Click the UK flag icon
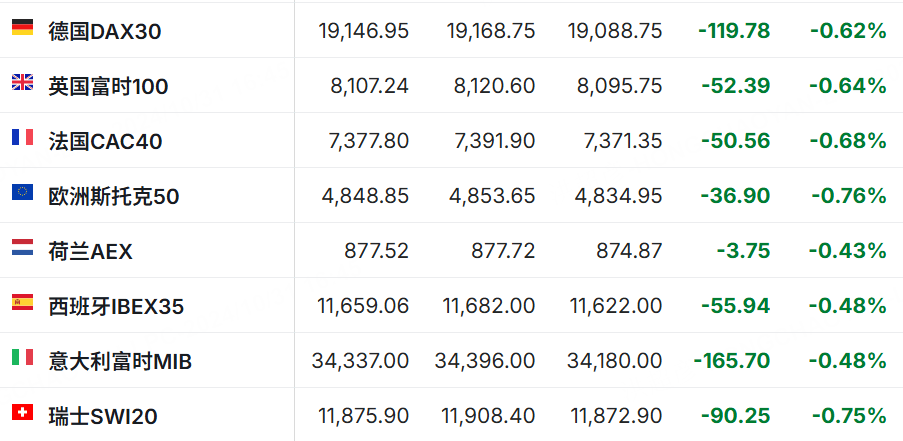This screenshot has width=903, height=441. point(22,82)
